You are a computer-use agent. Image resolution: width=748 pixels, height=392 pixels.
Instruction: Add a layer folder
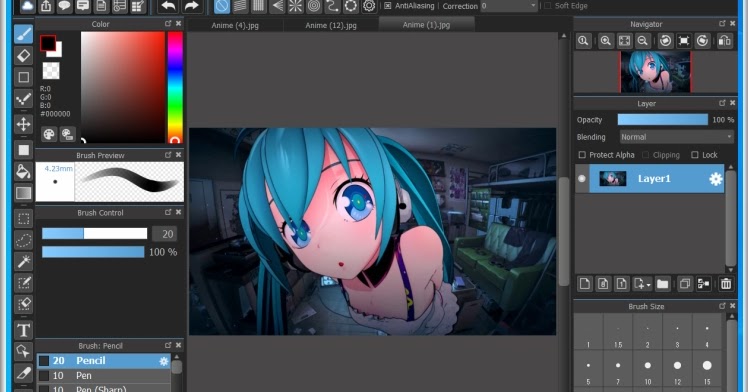(x=663, y=284)
